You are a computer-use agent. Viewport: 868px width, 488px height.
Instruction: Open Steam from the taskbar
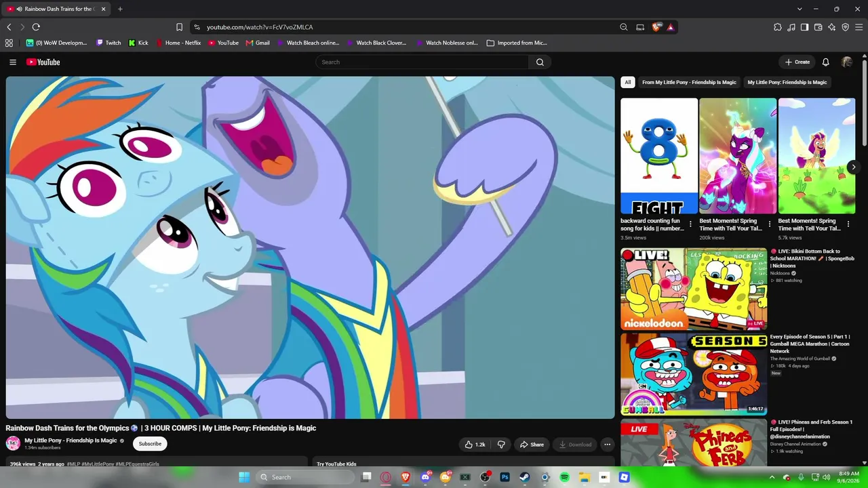click(x=525, y=477)
